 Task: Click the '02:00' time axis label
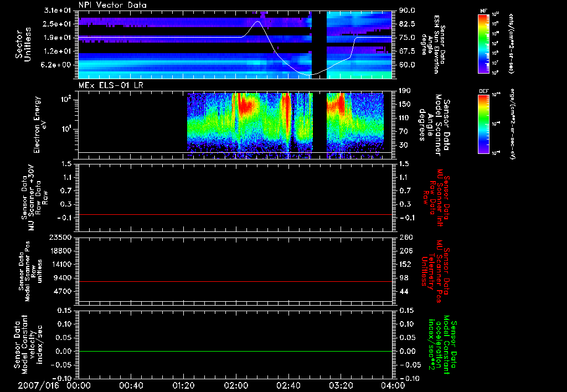tap(236, 385)
